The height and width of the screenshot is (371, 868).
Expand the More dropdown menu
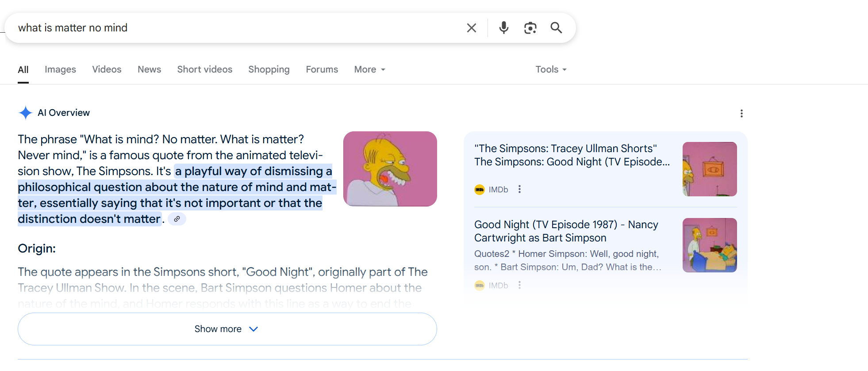[369, 69]
